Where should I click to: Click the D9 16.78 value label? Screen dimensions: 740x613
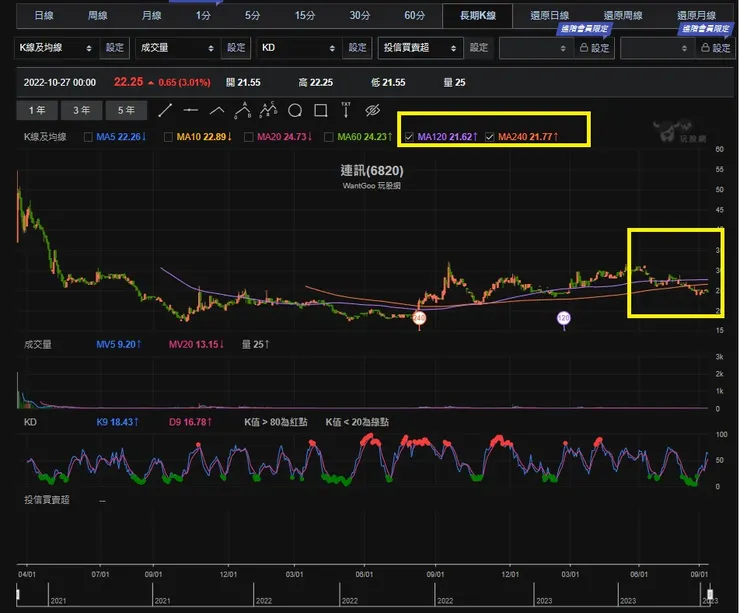click(190, 422)
